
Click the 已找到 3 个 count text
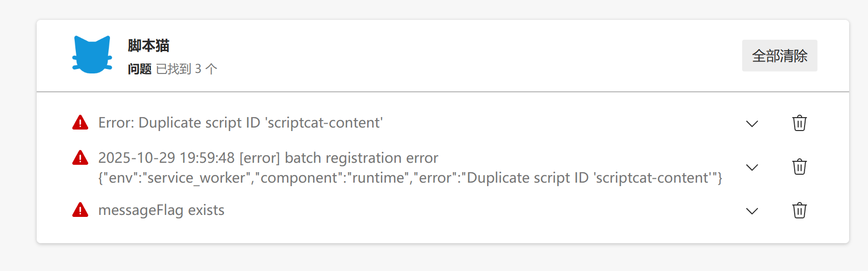pos(186,69)
